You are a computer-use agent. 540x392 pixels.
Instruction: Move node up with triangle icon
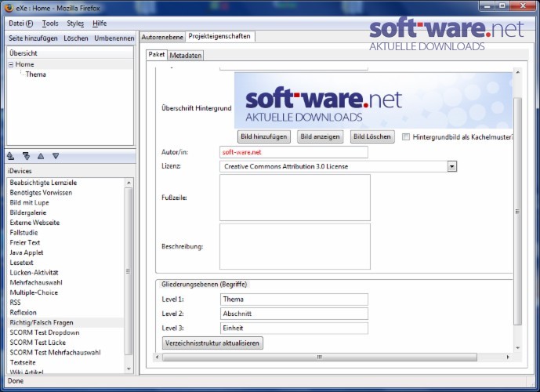[41, 156]
